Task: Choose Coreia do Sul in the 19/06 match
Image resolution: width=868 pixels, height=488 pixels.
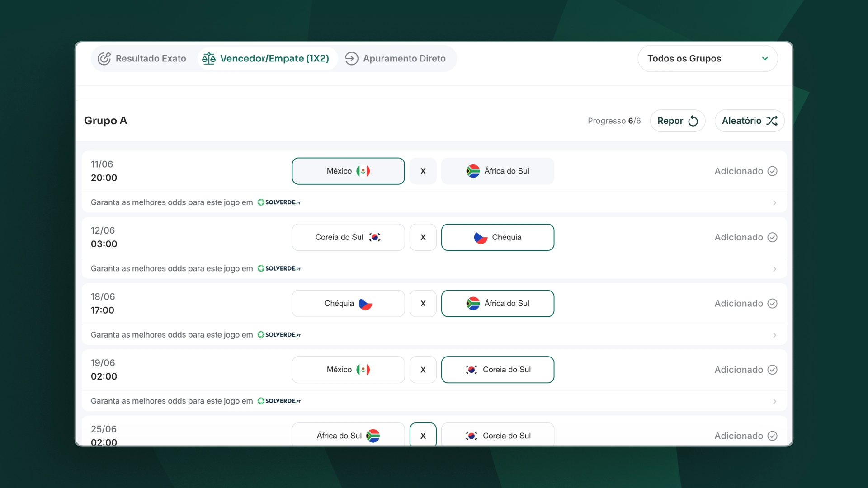Action: 498,370
